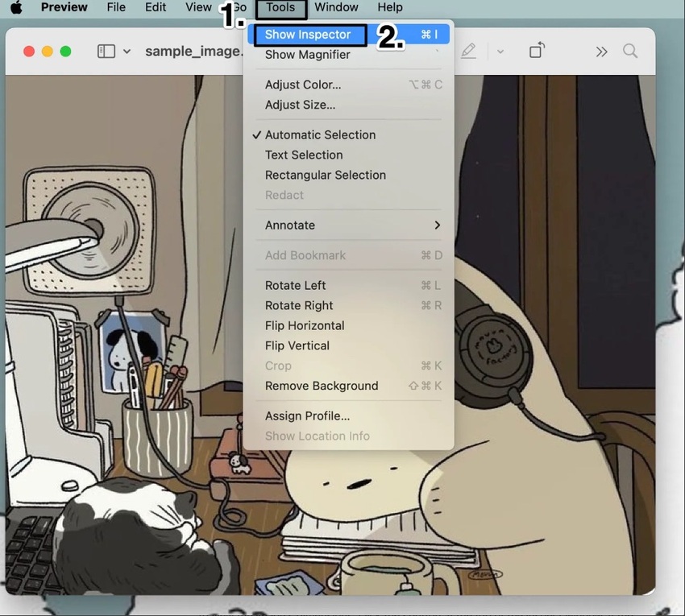
Task: Open the Help menu
Action: click(390, 7)
